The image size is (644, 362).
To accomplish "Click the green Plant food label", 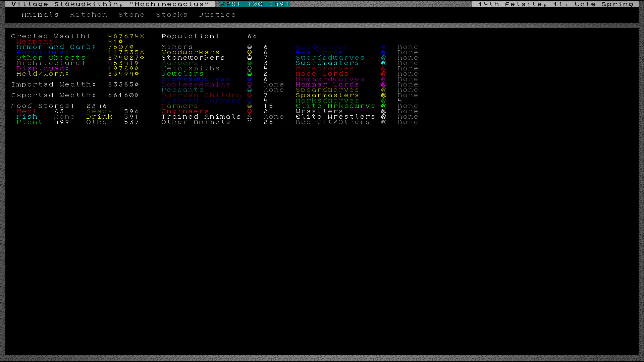I will 30,122.
